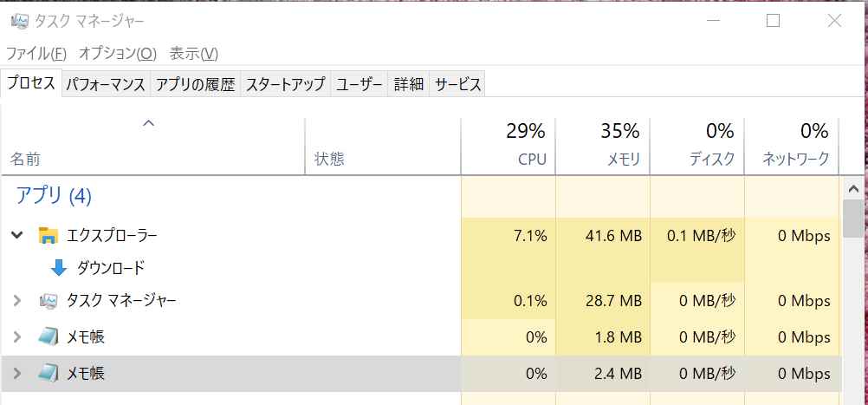The image size is (868, 405).
Task: Select the ダウンロード child row
Action: point(110,268)
